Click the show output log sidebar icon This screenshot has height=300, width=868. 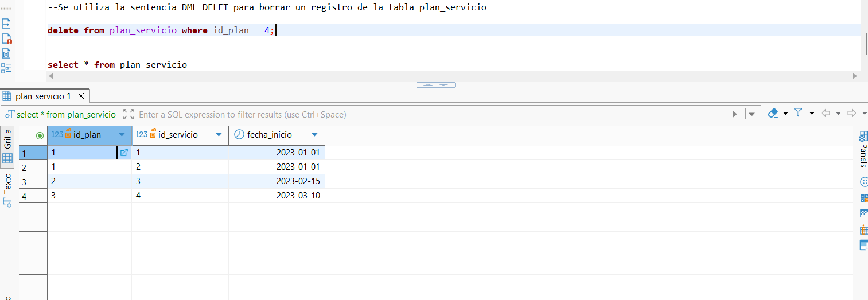pyautogui.click(x=6, y=24)
